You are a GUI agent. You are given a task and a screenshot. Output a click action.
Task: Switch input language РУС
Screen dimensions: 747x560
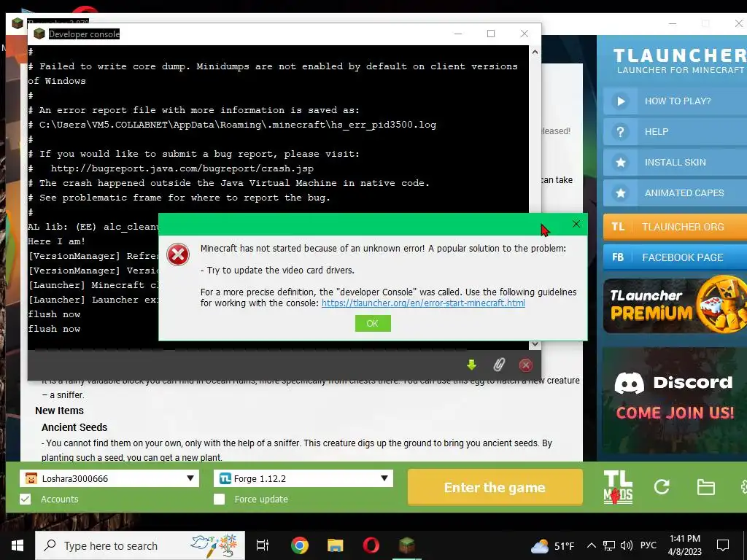tap(649, 545)
